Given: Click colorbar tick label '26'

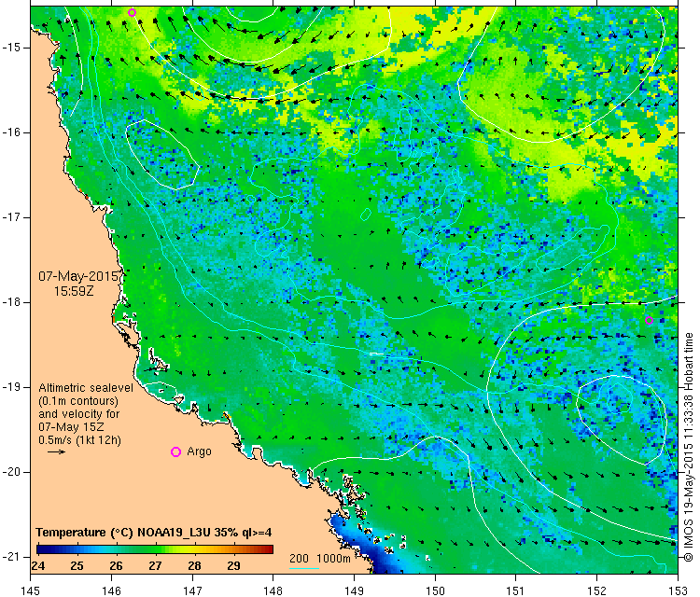Looking at the screenshot, I should 116,566.
